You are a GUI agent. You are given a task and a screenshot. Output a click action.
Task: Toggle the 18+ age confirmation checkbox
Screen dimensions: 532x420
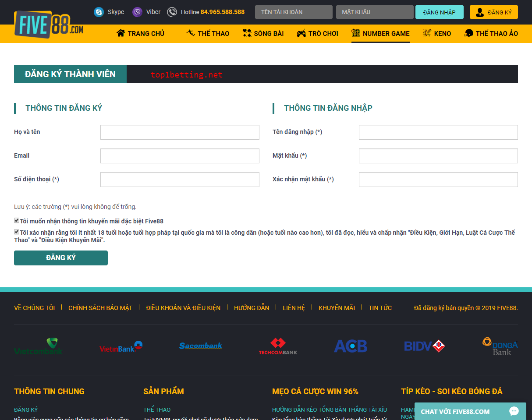17,232
